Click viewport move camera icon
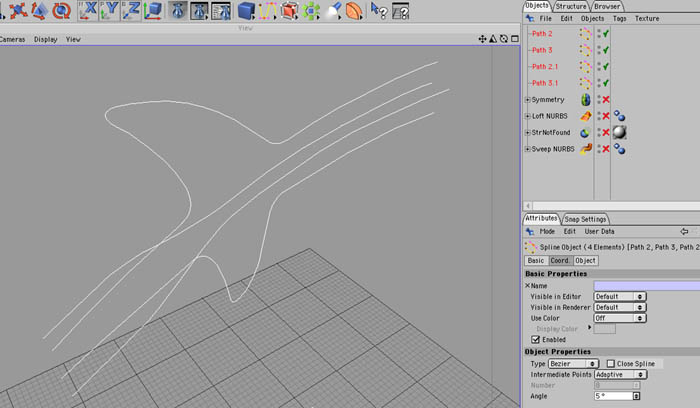 click(482, 39)
